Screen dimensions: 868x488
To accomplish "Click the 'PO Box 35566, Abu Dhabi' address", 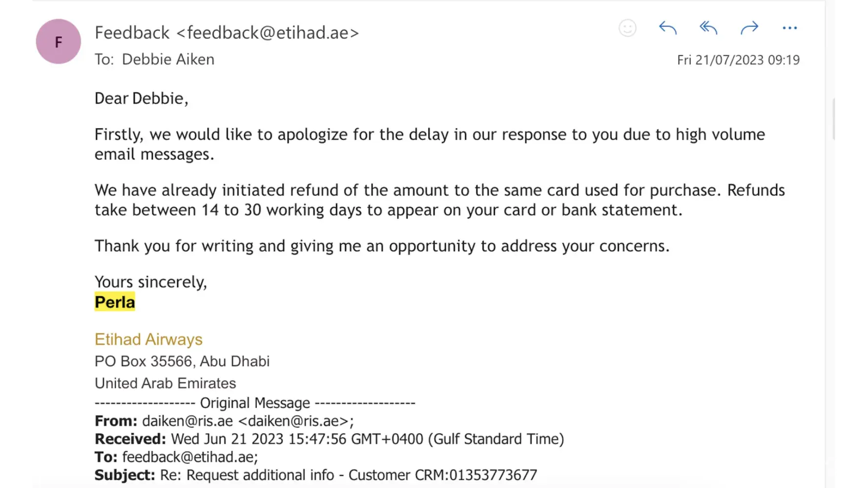I will (182, 361).
